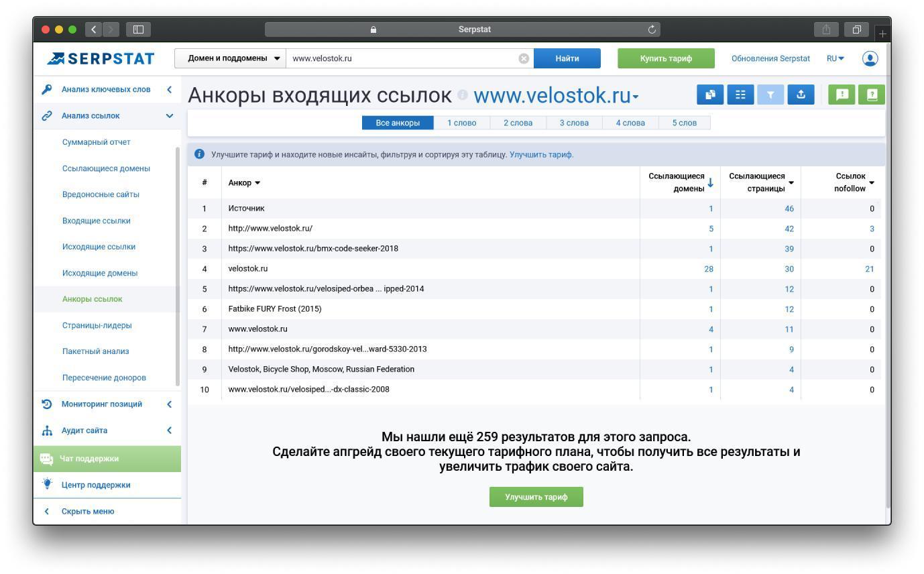Screen dimensions: 924x574
Task: Click Скрыть меню at the sidebar bottom
Action: (x=88, y=511)
